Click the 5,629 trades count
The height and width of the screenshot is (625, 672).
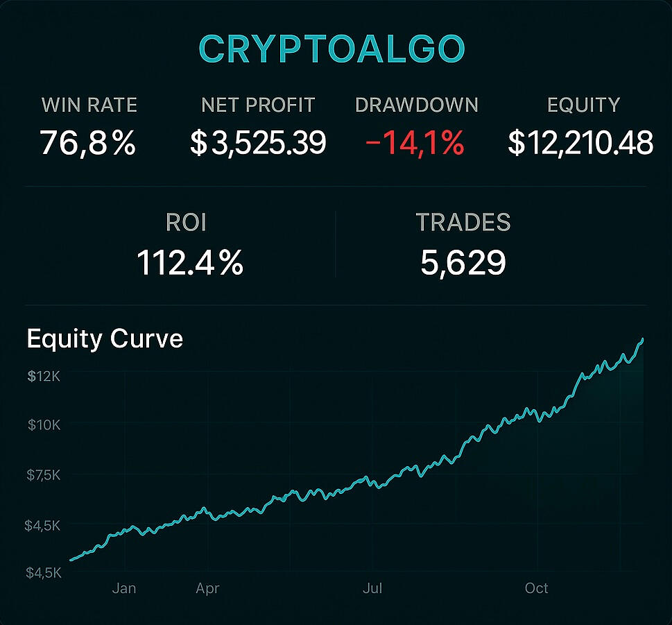tap(463, 263)
